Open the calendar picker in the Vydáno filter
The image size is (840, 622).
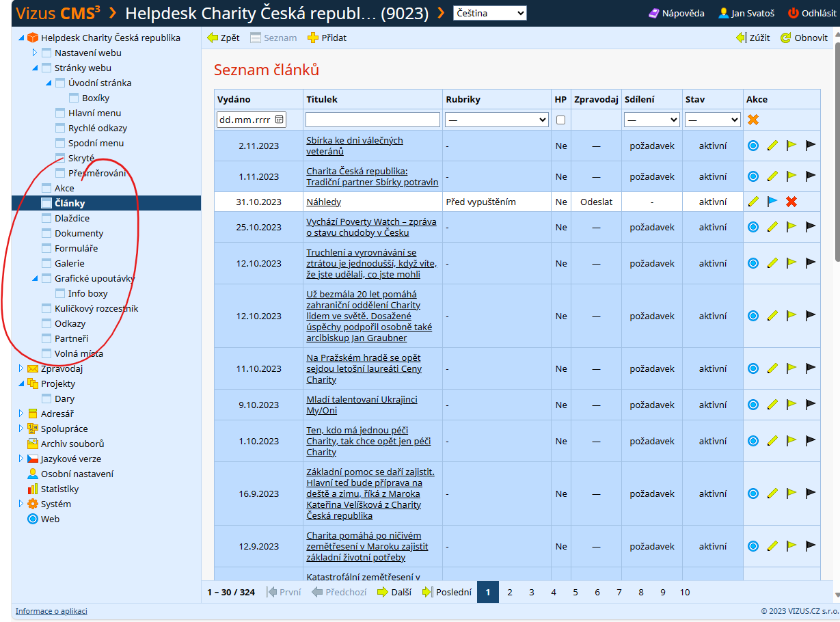point(279,120)
